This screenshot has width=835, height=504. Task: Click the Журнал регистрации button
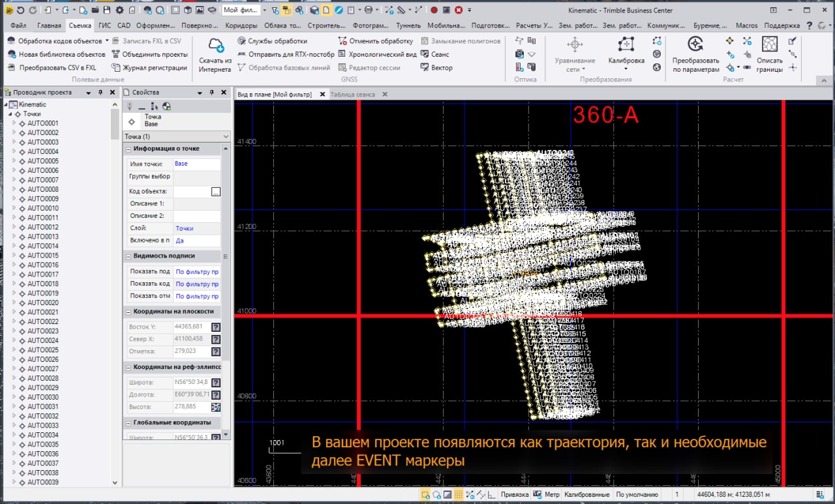click(149, 67)
